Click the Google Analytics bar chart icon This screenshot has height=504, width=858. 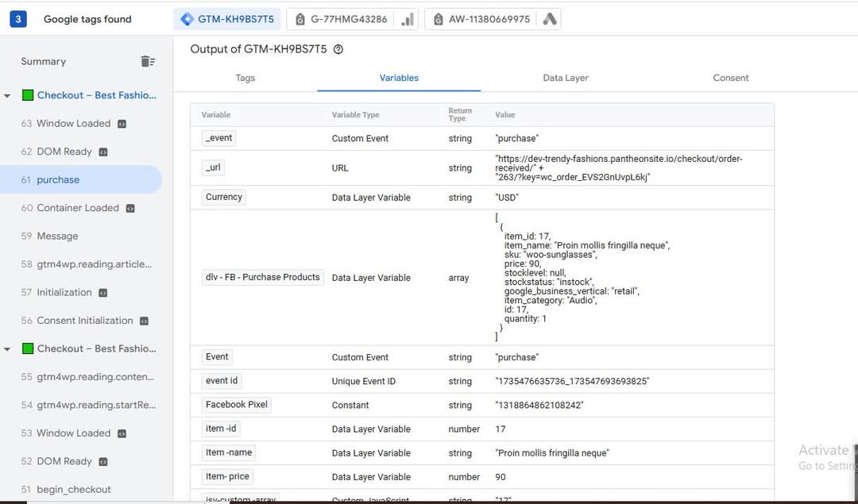click(x=407, y=19)
